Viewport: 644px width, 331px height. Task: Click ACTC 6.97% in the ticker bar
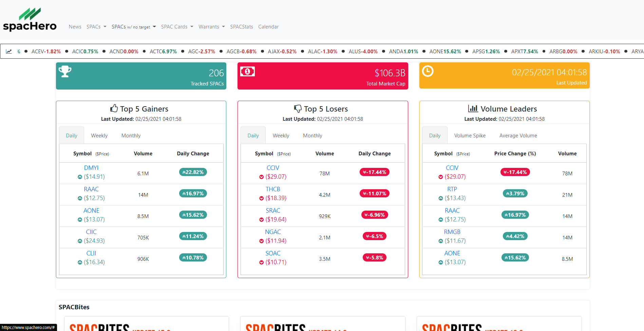coord(163,52)
